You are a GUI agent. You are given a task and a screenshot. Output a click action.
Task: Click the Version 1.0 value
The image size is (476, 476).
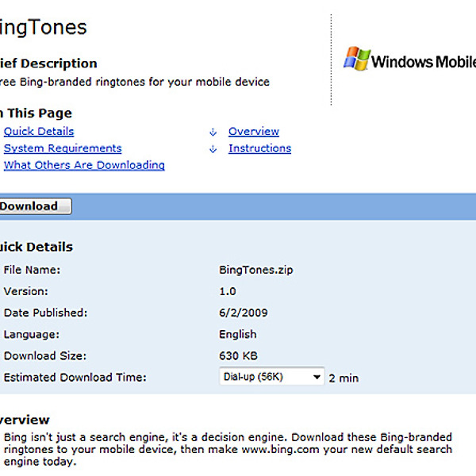(x=227, y=291)
